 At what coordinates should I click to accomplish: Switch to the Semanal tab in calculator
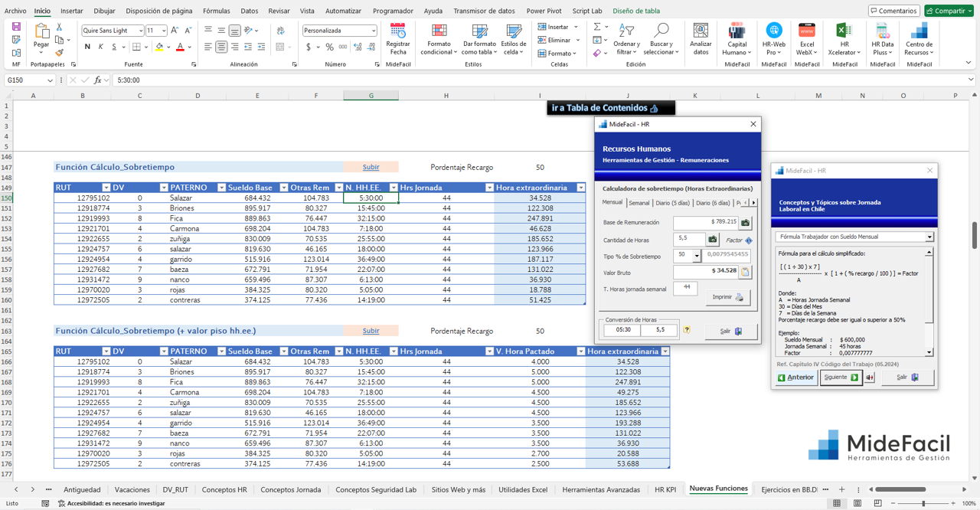coord(639,203)
